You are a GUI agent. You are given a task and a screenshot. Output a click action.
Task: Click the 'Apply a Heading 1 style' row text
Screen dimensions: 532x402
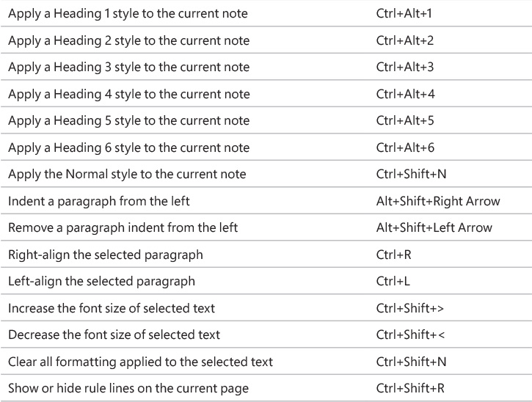[x=128, y=14]
